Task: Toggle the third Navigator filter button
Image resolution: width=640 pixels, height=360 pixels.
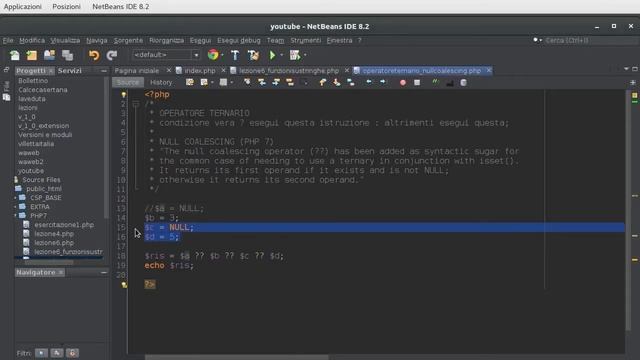Action: click(x=72, y=353)
